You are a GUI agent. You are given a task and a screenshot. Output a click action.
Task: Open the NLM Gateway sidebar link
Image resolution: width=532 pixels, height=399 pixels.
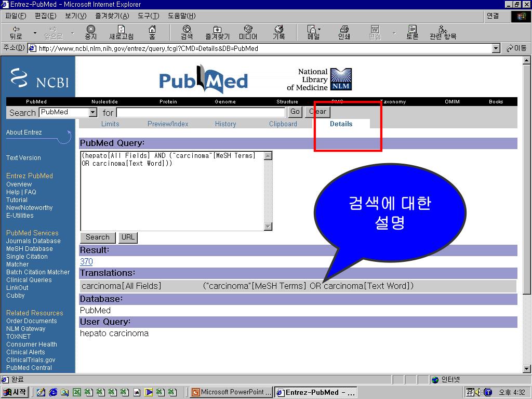(x=25, y=329)
